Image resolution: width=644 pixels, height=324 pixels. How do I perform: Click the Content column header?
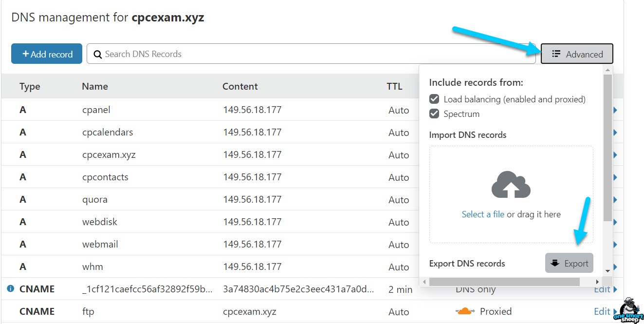240,87
